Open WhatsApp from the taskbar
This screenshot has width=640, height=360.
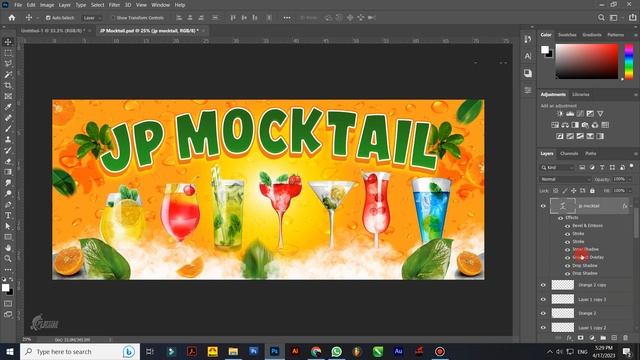pyautogui.click(x=336, y=351)
